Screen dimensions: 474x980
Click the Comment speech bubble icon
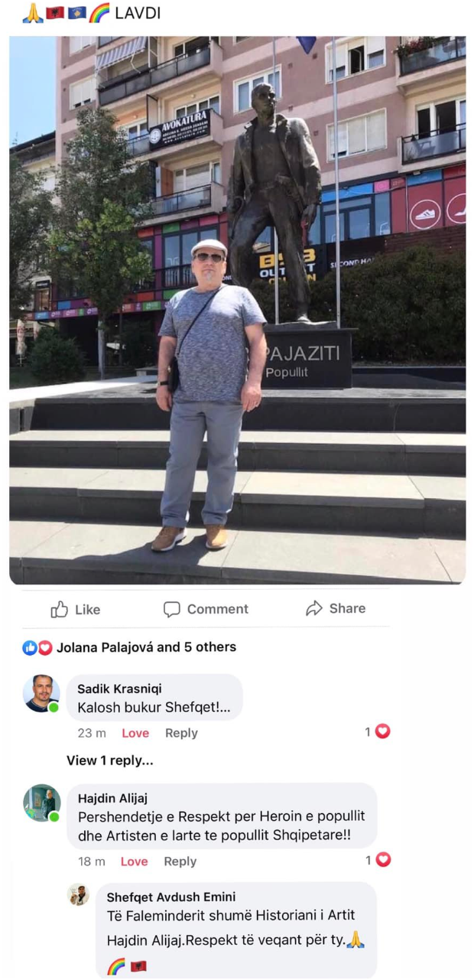click(x=172, y=609)
